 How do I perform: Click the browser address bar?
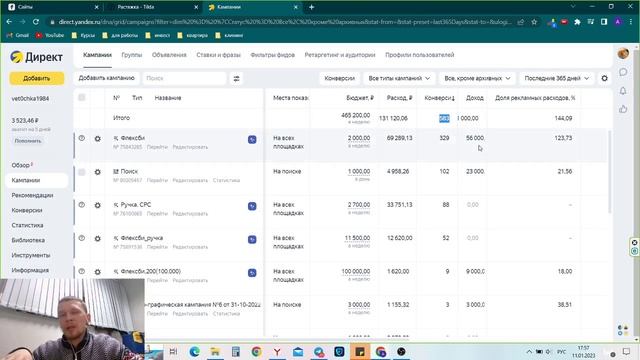click(x=284, y=22)
